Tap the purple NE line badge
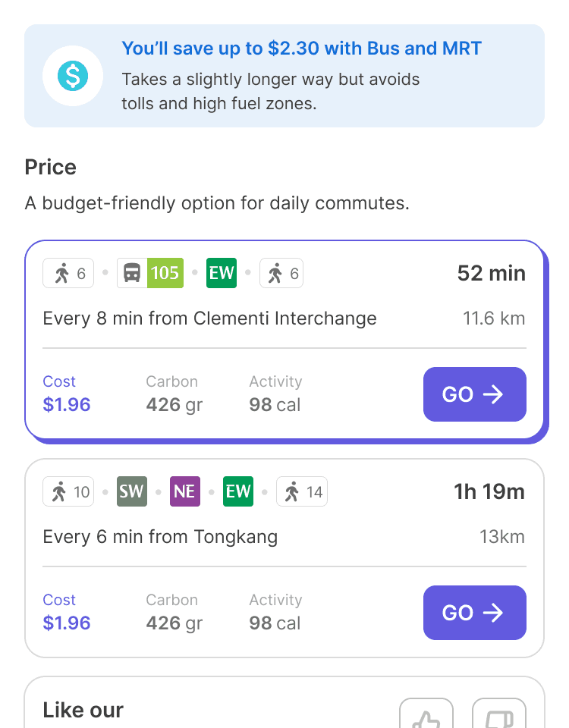This screenshot has width=569, height=728. pos(185,491)
